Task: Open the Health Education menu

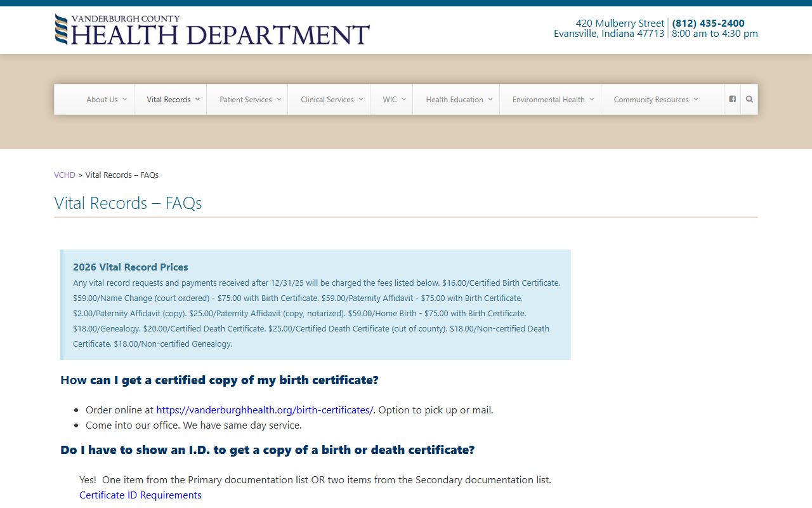Action: (x=454, y=100)
